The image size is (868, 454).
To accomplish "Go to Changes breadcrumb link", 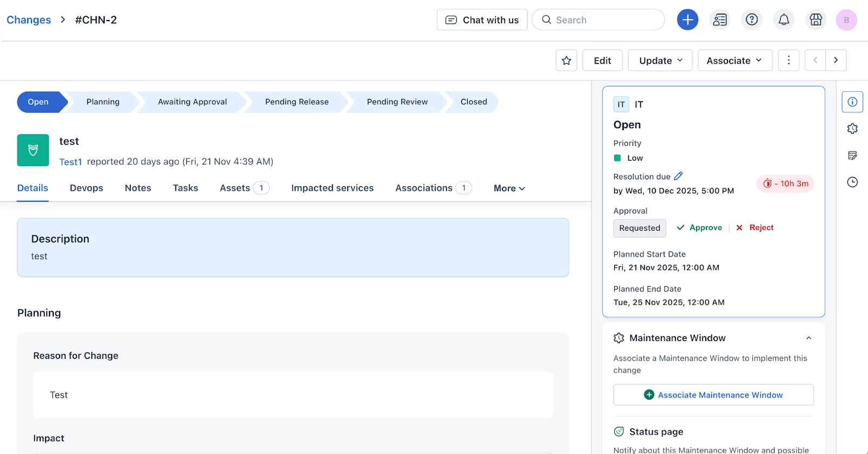I will pos(29,20).
